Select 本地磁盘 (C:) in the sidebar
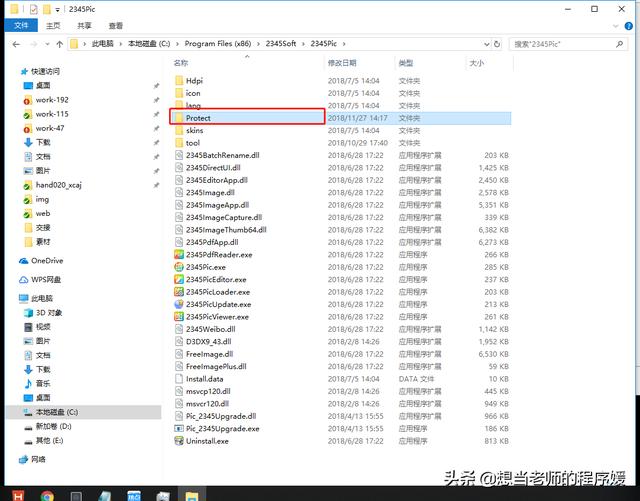 pyautogui.click(x=57, y=412)
